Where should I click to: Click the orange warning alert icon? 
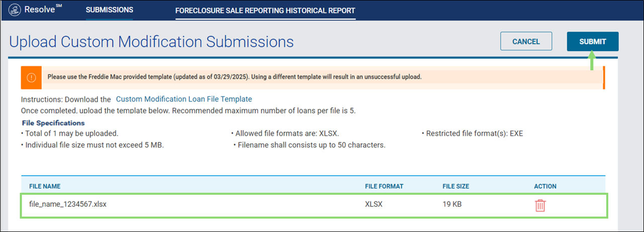31,77
